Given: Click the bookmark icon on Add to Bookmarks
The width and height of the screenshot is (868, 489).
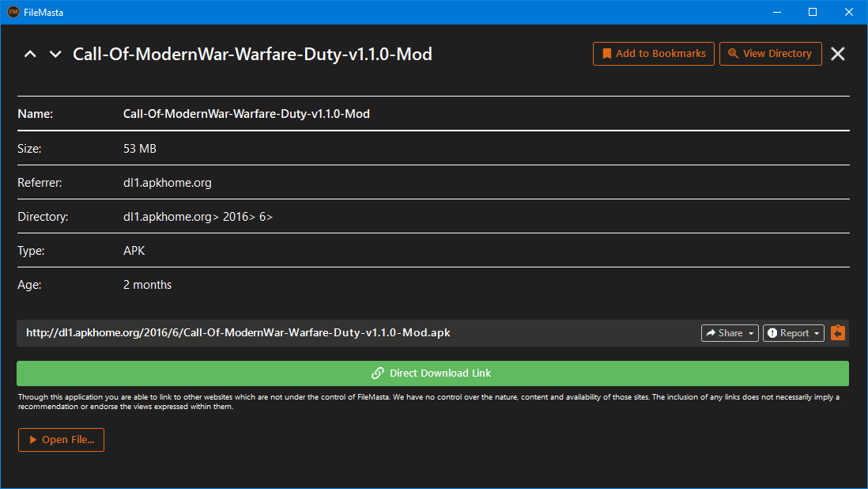Looking at the screenshot, I should click(x=606, y=53).
